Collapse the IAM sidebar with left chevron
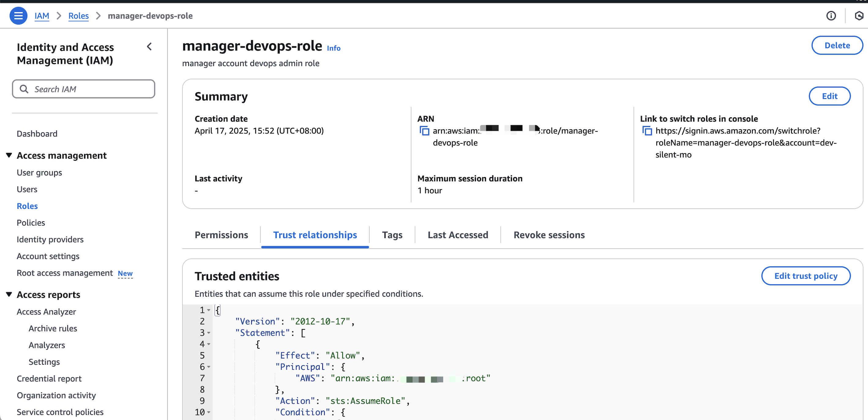Image resolution: width=868 pixels, height=420 pixels. coord(150,47)
